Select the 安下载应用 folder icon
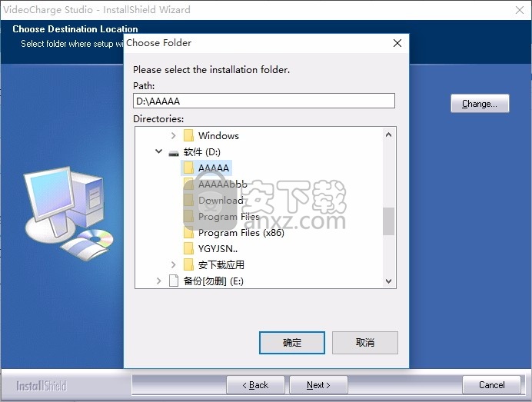 (x=188, y=264)
